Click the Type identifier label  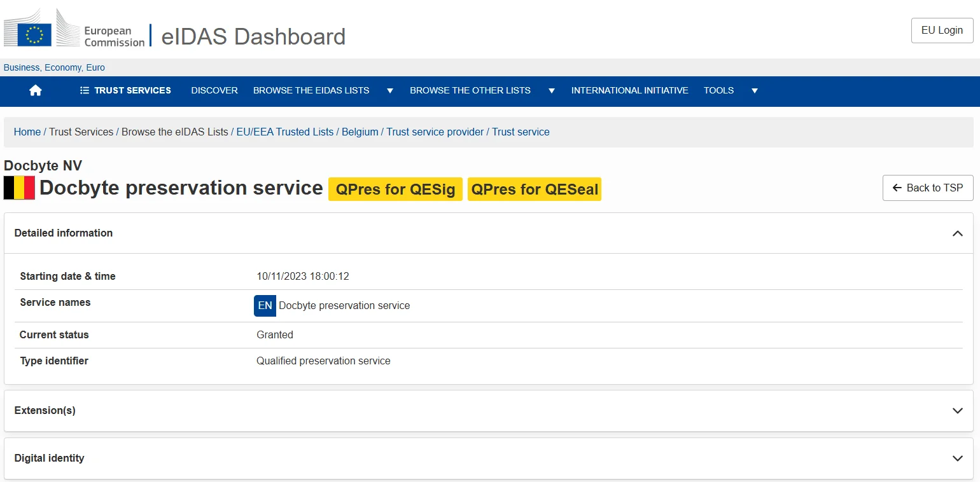pyautogui.click(x=54, y=361)
